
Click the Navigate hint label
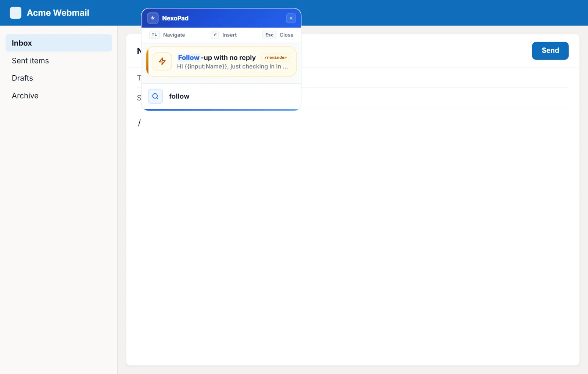click(x=174, y=35)
